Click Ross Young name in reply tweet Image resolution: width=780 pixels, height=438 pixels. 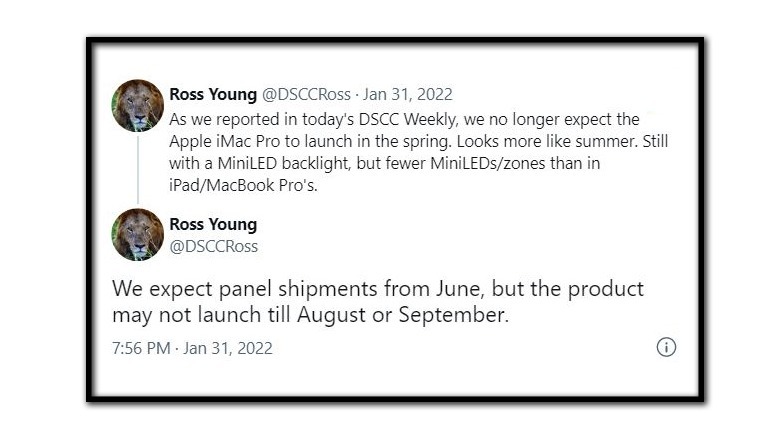tap(213, 224)
